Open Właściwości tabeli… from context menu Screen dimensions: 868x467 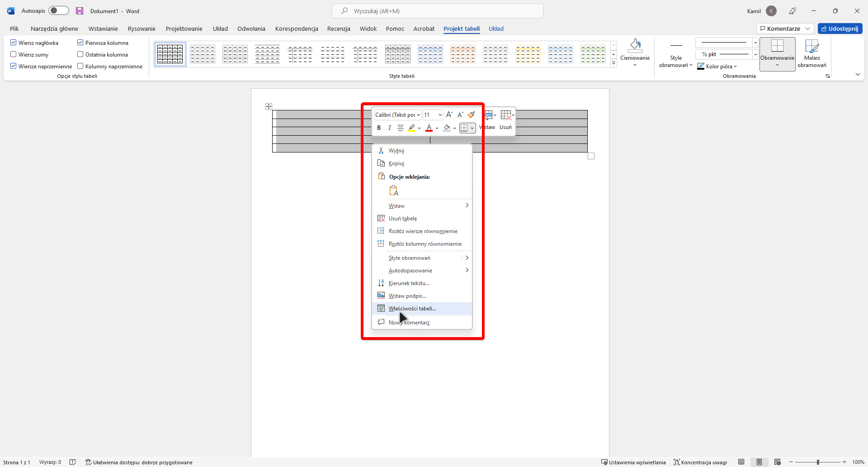(422, 309)
